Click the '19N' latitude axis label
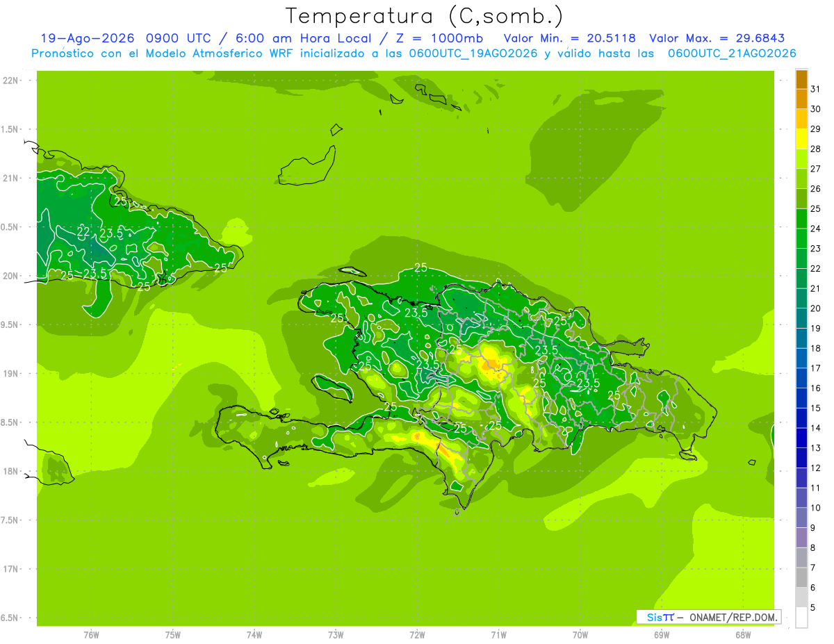 tap(11, 374)
